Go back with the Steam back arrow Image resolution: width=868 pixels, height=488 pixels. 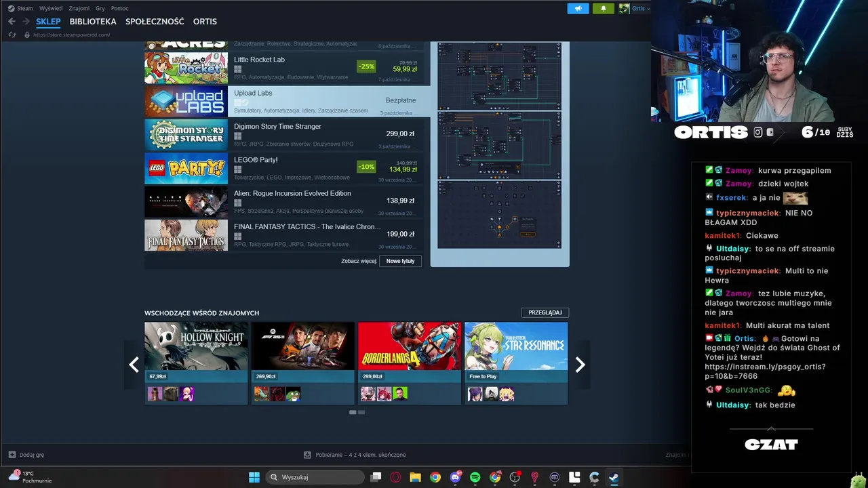(12, 22)
